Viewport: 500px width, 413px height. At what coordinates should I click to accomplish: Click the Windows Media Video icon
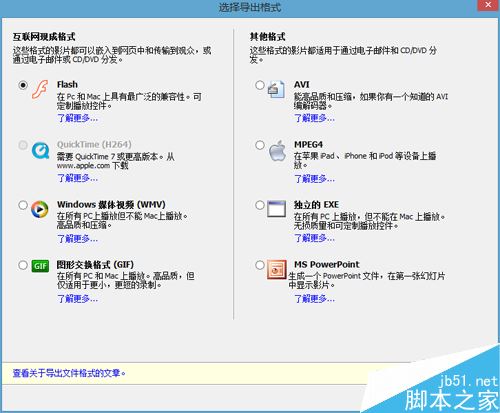tap(40, 210)
